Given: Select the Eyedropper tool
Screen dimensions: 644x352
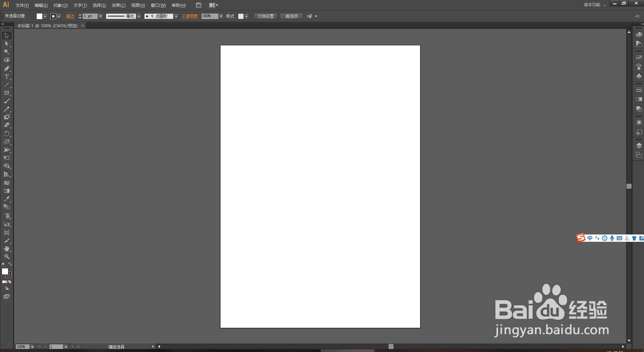Looking at the screenshot, I should point(7,199).
